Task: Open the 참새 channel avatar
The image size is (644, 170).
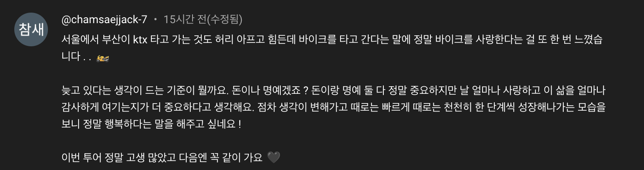Action: pyautogui.click(x=31, y=29)
